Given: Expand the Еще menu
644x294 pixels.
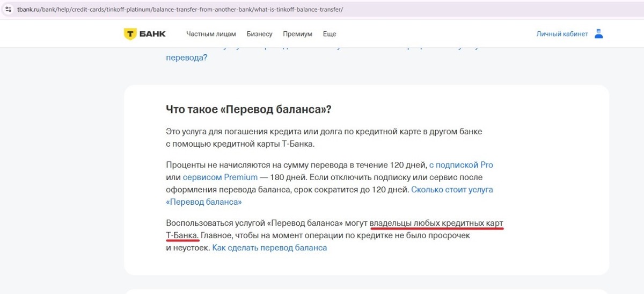Looking at the screenshot, I should pos(330,34).
